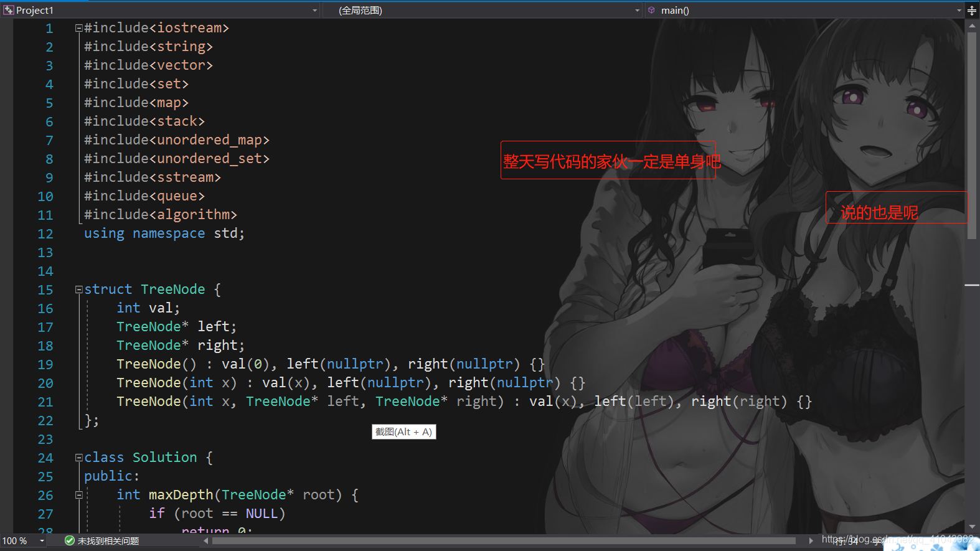Click in #include<string> text
Viewport: 980px width, 551px height.
148,47
